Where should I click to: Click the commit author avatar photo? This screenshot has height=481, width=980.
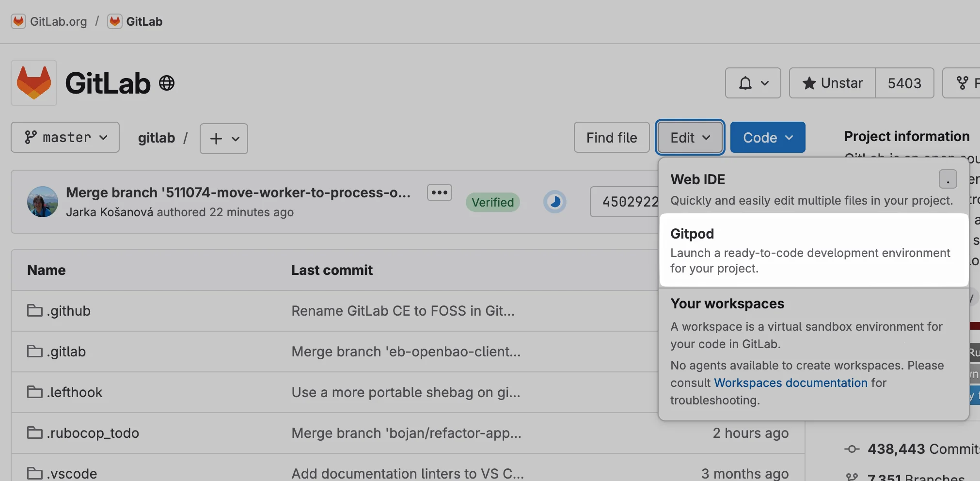coord(43,202)
